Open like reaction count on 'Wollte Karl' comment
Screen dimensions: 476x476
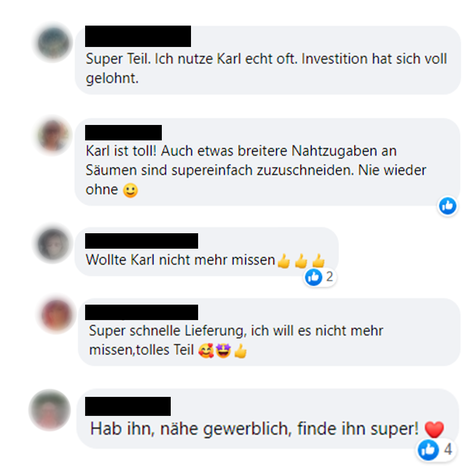320,277
